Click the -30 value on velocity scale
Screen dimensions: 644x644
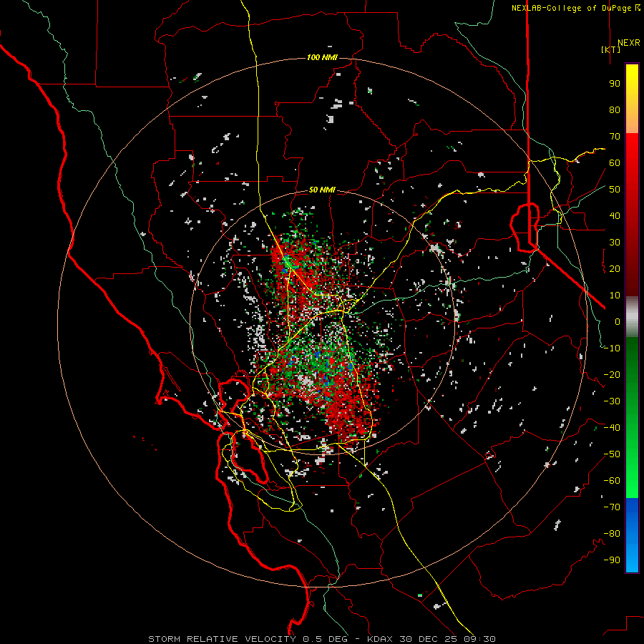point(612,401)
